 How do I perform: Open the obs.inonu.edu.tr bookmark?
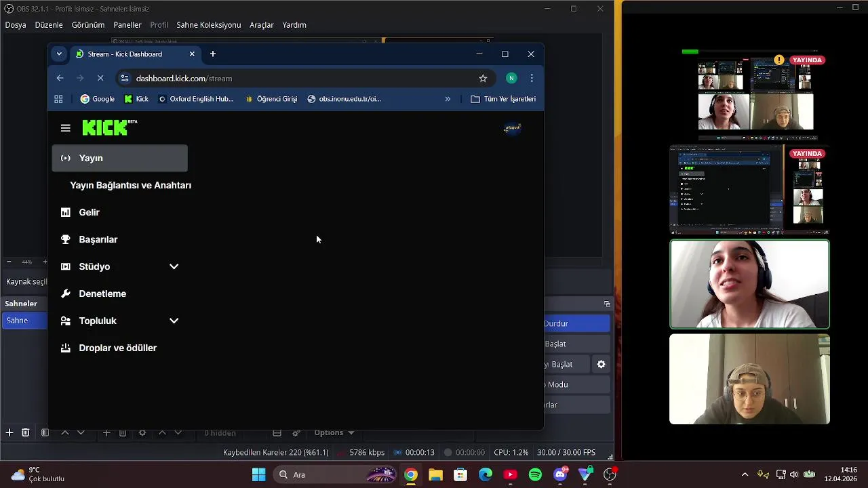(344, 99)
